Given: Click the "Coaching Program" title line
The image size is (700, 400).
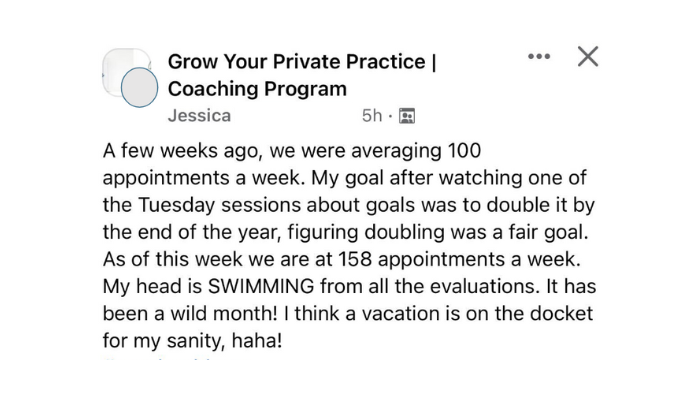Looking at the screenshot, I should point(257,88).
